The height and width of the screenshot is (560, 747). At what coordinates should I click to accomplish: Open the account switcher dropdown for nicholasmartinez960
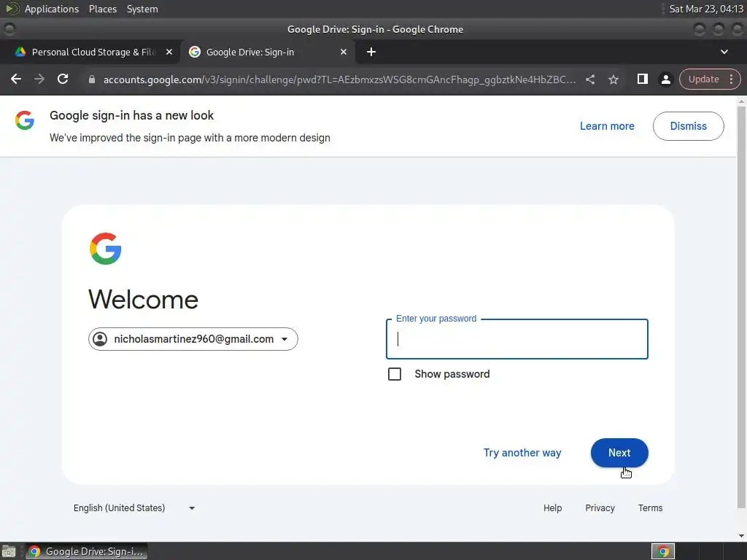pyautogui.click(x=193, y=339)
